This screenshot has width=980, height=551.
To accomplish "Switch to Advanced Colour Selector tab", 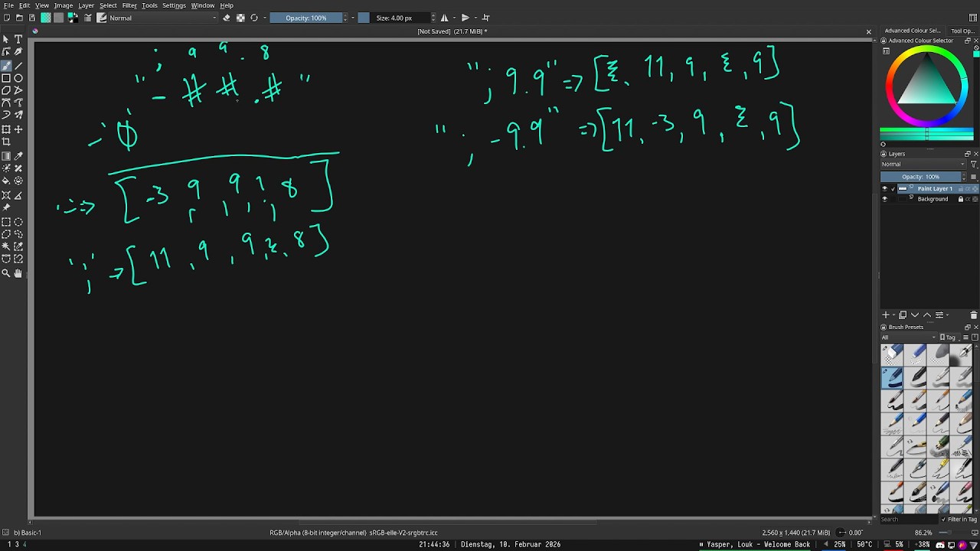I will pyautogui.click(x=912, y=31).
